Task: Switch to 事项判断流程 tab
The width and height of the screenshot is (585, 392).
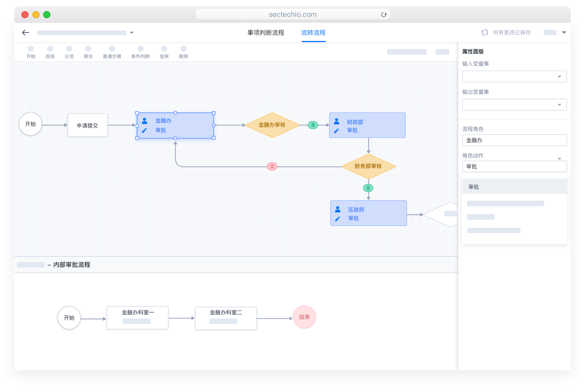Action: pyautogui.click(x=266, y=33)
